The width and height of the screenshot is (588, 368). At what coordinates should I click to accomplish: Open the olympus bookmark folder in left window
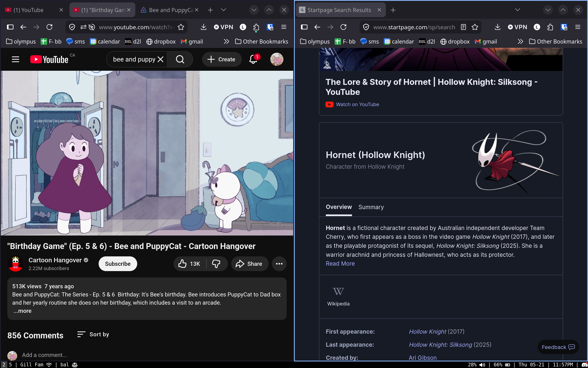(x=21, y=42)
